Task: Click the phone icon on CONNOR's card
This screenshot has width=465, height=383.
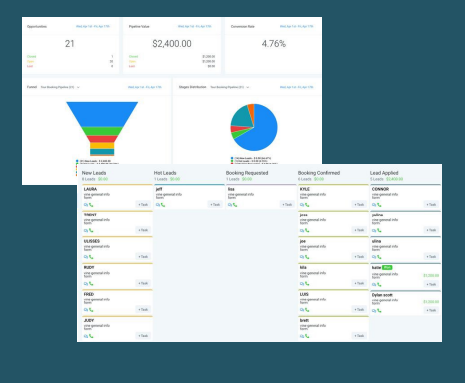Action: [379, 205]
